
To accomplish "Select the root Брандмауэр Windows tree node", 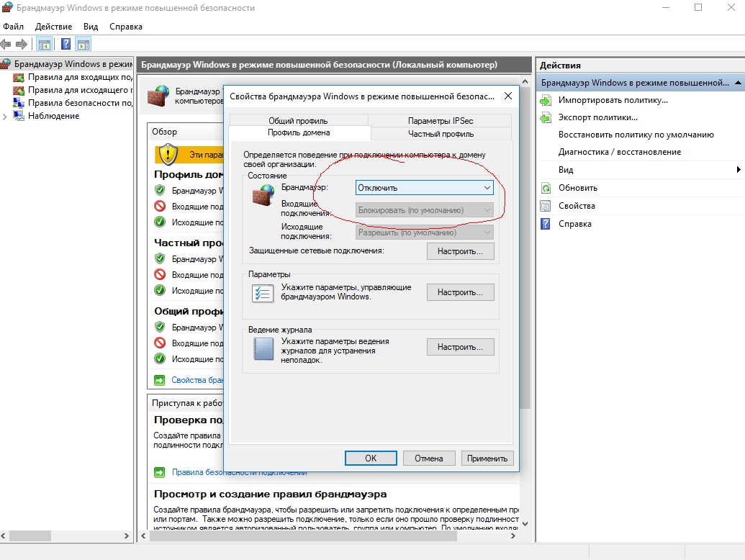I will (x=73, y=64).
